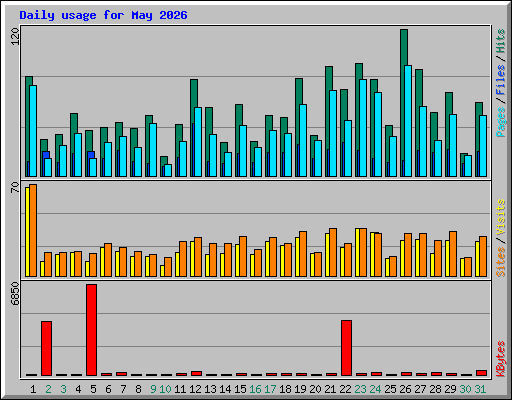Click the day 10 label on x-axis
Image resolution: width=512 pixels, height=400 pixels.
tap(165, 389)
